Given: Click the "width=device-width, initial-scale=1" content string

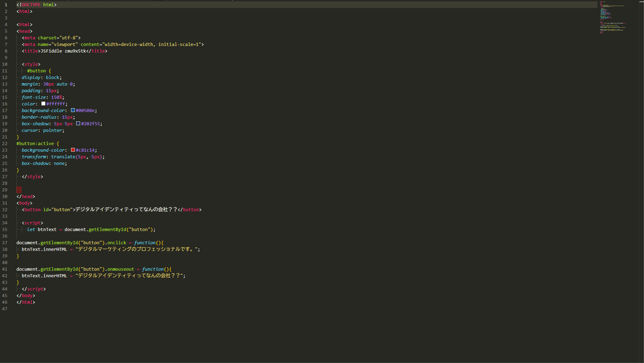Looking at the screenshot, I should tap(151, 45).
